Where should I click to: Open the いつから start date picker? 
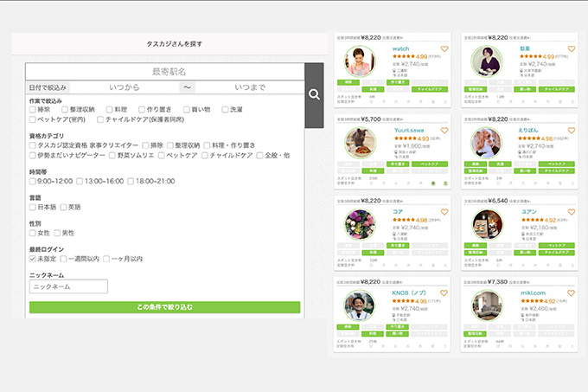[124, 87]
